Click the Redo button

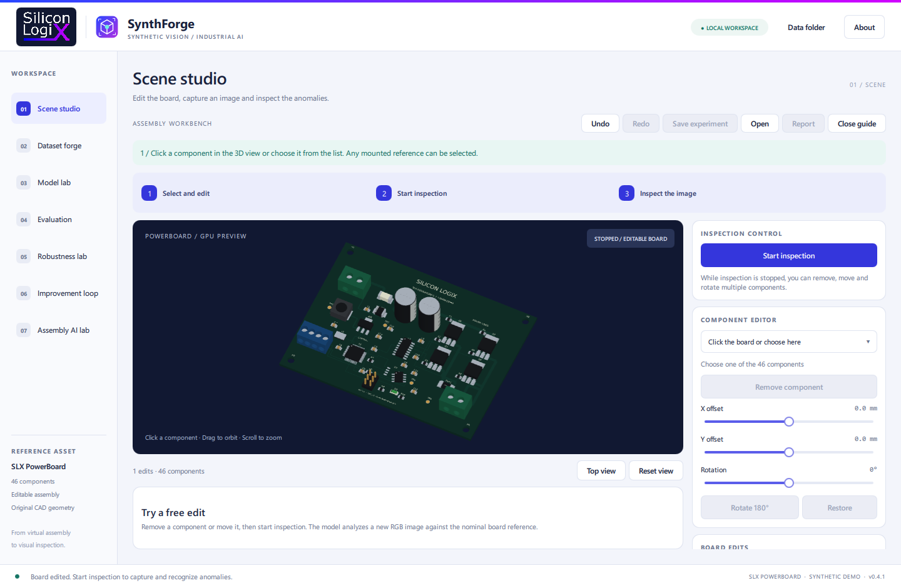click(x=641, y=123)
